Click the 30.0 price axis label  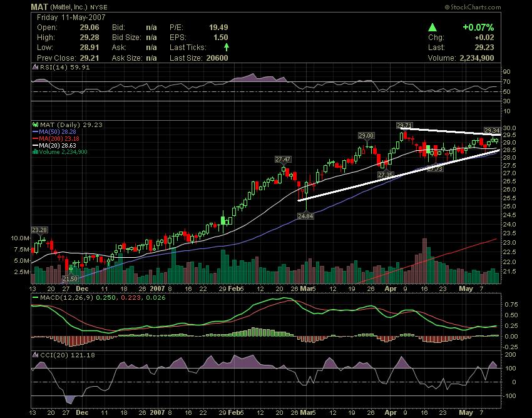click(509, 128)
